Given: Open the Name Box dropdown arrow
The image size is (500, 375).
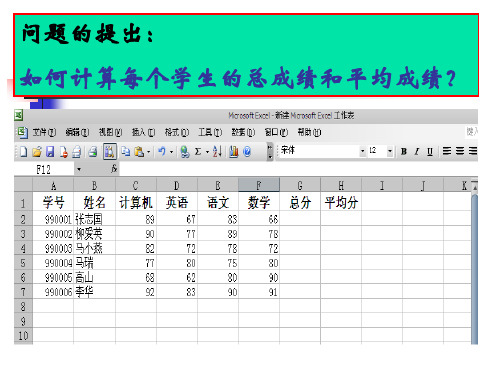Looking at the screenshot, I should [x=79, y=169].
